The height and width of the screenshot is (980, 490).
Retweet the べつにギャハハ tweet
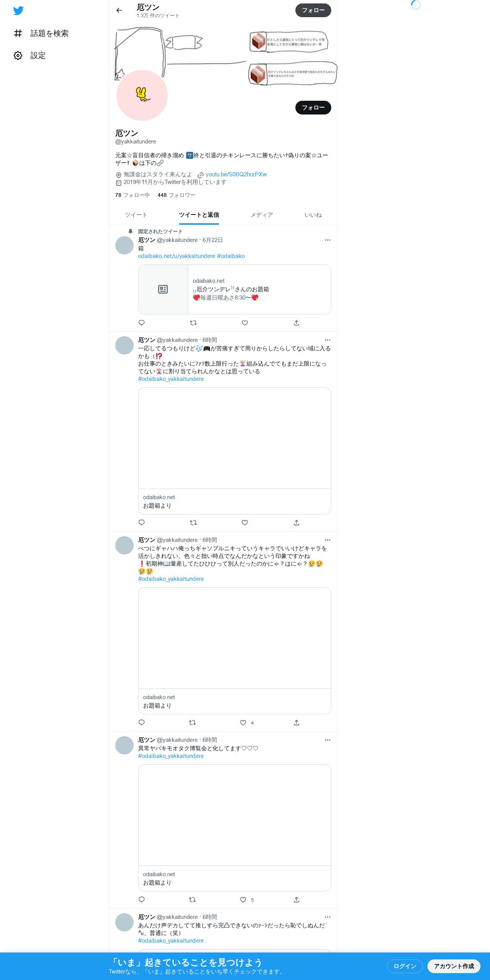[192, 723]
